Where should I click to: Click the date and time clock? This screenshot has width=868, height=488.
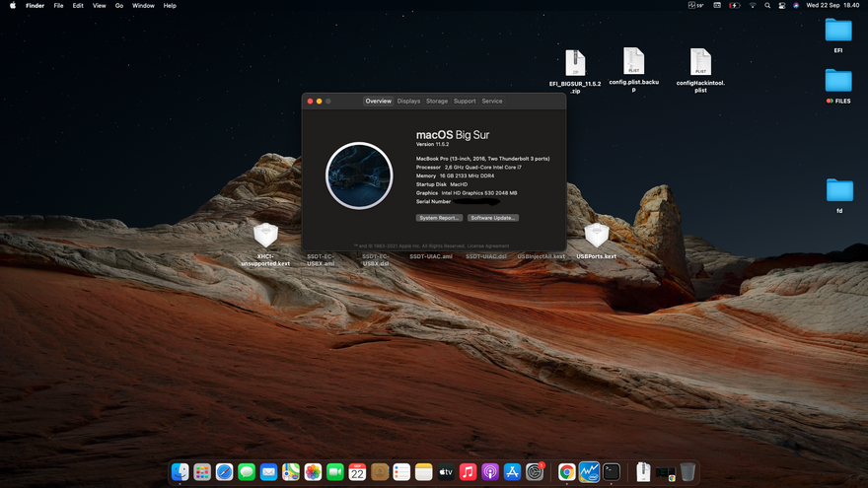coord(832,6)
